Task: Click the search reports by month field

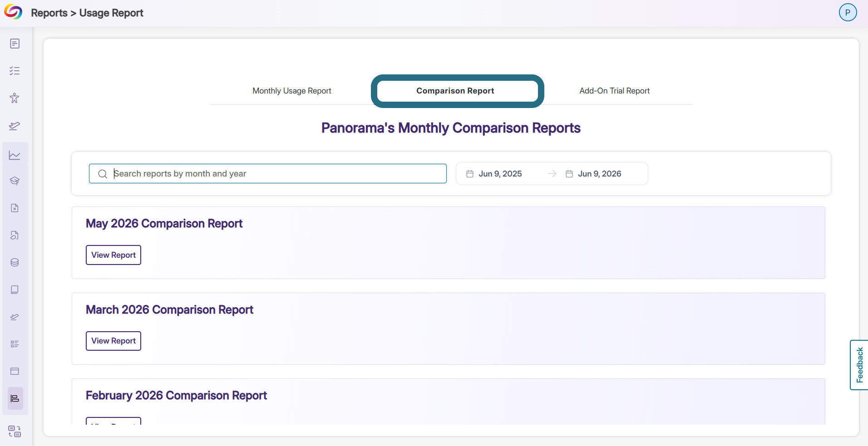Action: point(268,174)
